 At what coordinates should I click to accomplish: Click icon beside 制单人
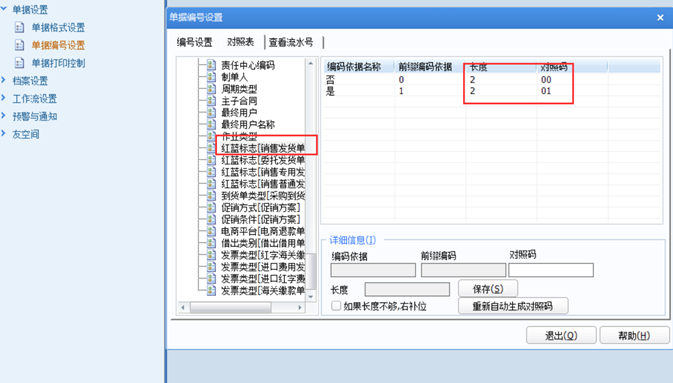(211, 77)
